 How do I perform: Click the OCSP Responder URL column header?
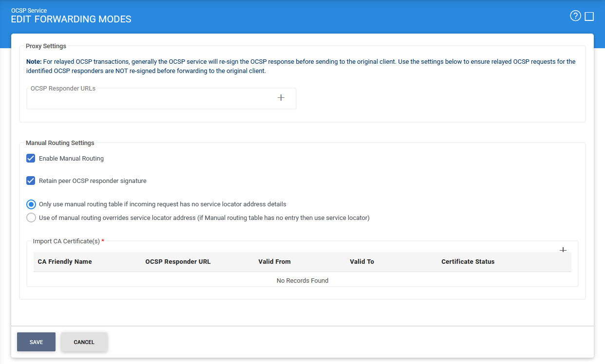point(178,262)
